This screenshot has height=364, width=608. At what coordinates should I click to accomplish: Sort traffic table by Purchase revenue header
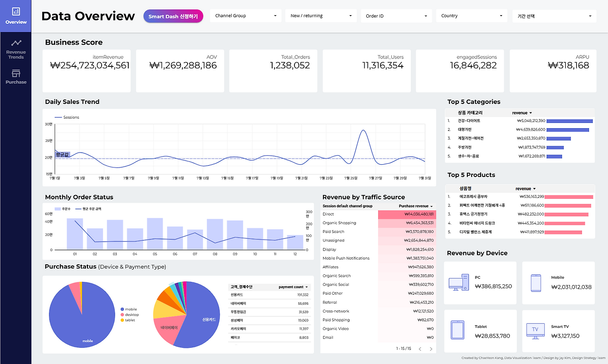point(416,206)
